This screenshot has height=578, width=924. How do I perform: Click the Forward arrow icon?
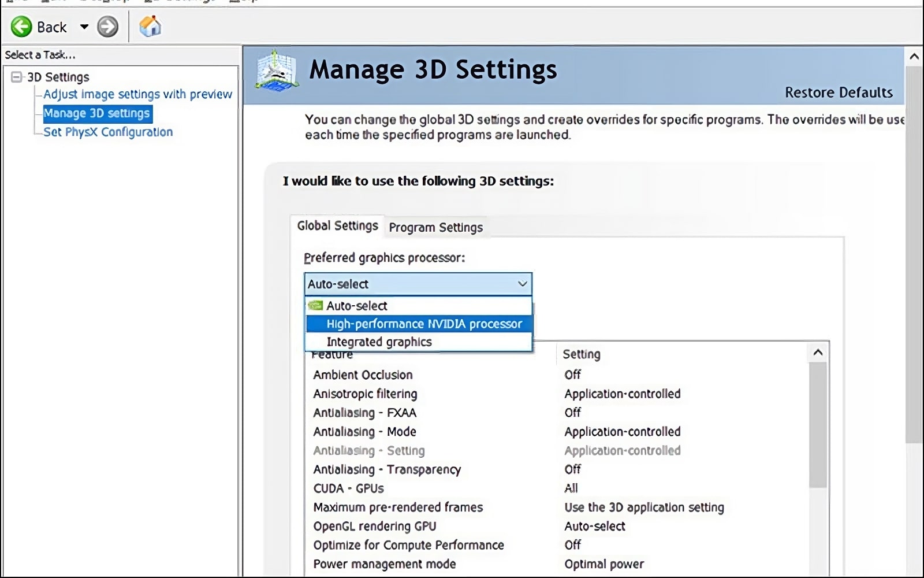point(107,27)
